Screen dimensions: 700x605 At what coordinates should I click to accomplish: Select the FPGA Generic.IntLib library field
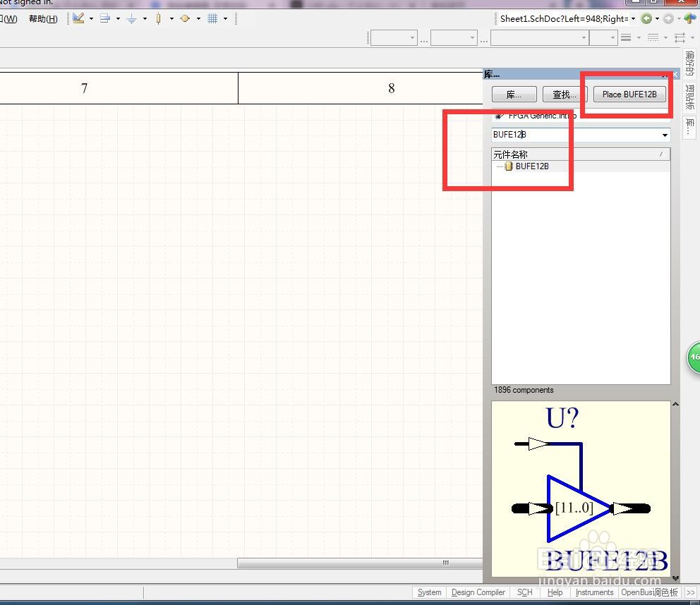581,116
